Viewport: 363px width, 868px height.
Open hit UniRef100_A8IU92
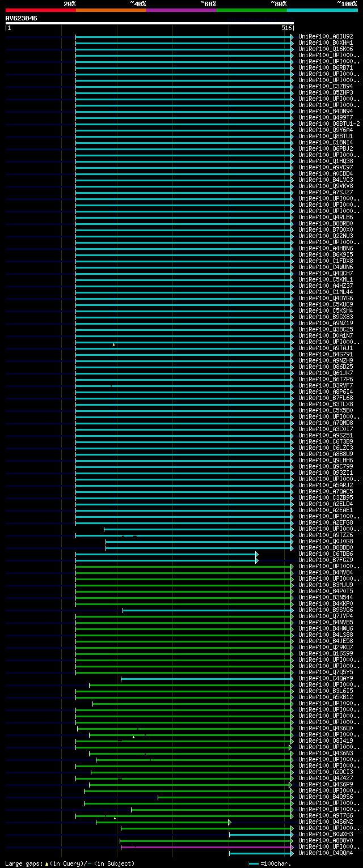pos(326,36)
